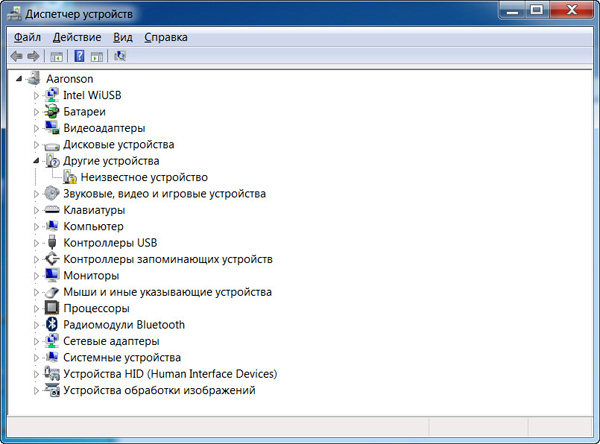Open the Справка menu
The image size is (600, 444).
pos(165,37)
